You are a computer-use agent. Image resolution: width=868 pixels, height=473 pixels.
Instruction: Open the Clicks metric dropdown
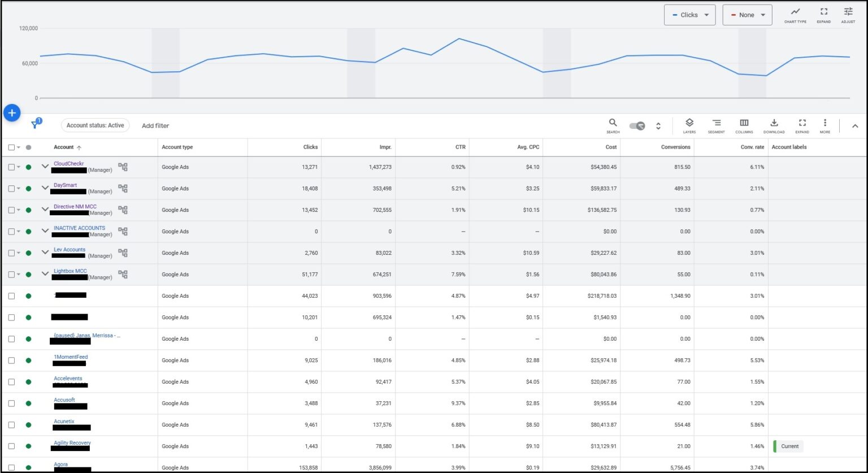point(689,15)
